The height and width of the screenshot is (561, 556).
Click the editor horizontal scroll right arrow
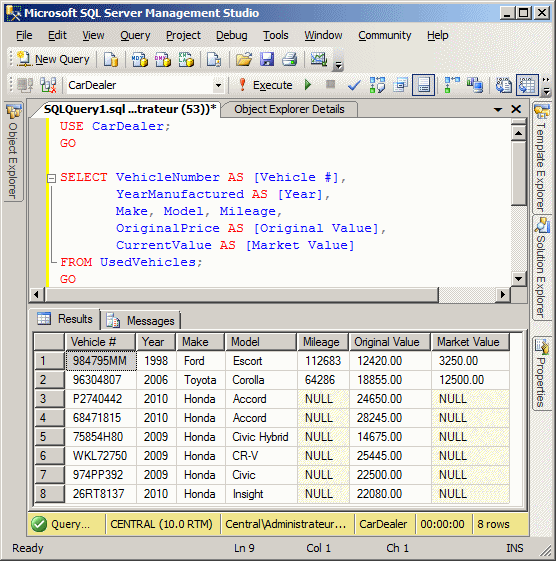(x=503, y=294)
